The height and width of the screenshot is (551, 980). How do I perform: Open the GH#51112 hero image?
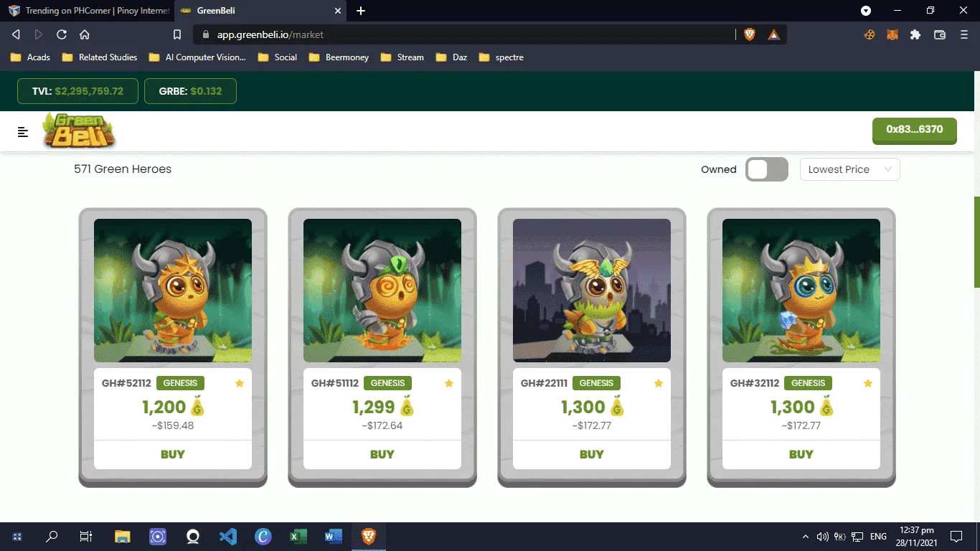tap(382, 291)
